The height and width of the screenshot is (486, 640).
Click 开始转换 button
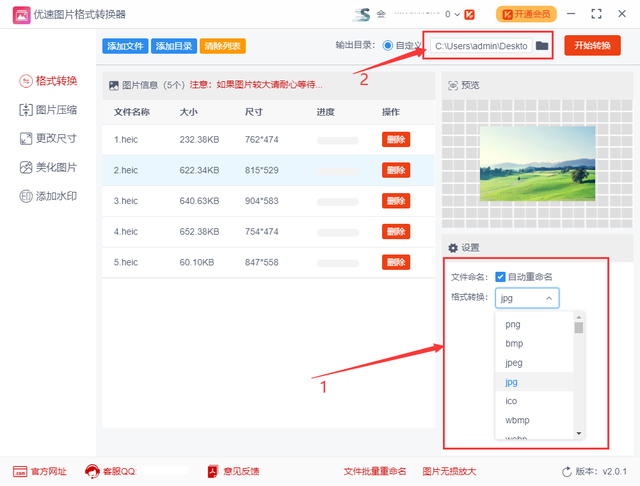[592, 45]
